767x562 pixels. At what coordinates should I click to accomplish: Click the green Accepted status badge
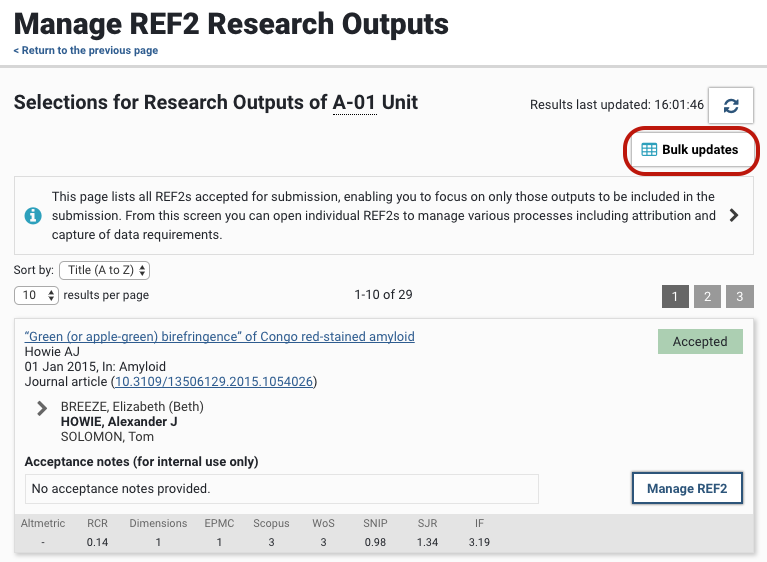pos(700,341)
